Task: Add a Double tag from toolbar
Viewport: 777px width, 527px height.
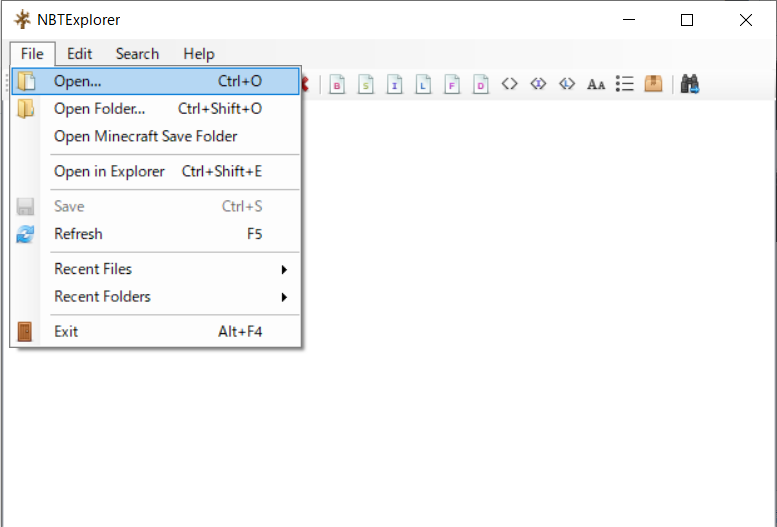Action: point(481,84)
